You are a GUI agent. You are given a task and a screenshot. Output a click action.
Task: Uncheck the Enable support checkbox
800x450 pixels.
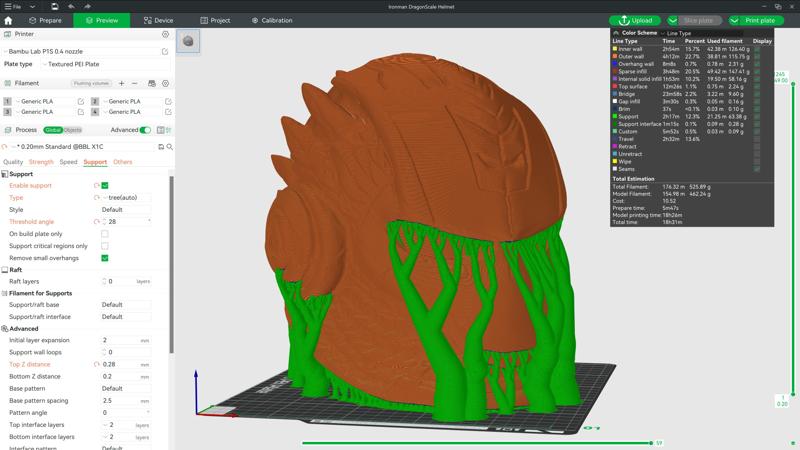pyautogui.click(x=105, y=185)
